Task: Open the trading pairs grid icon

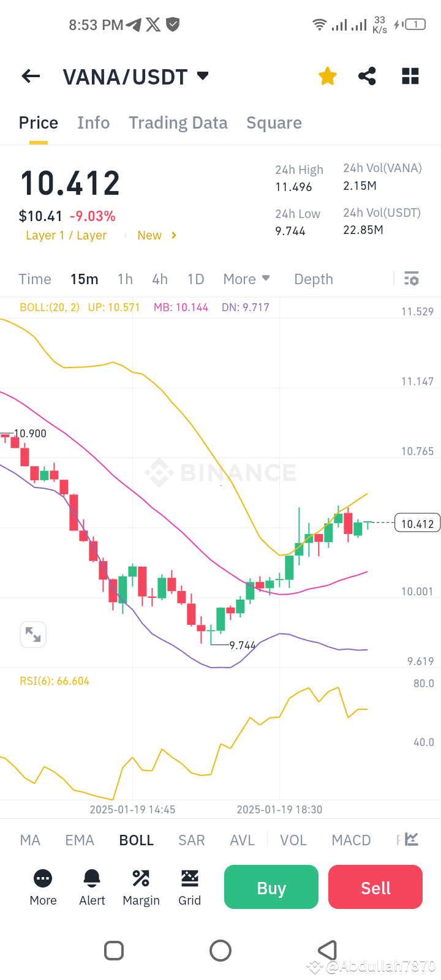Action: (x=409, y=76)
